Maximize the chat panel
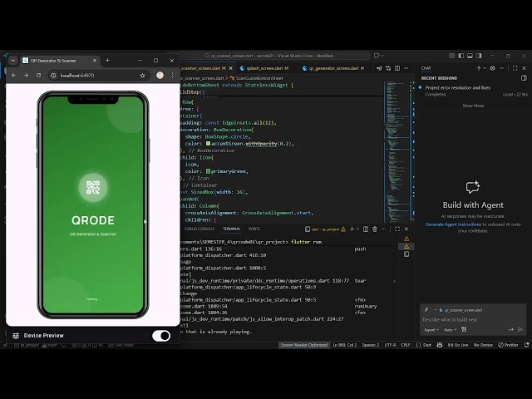 [x=515, y=68]
